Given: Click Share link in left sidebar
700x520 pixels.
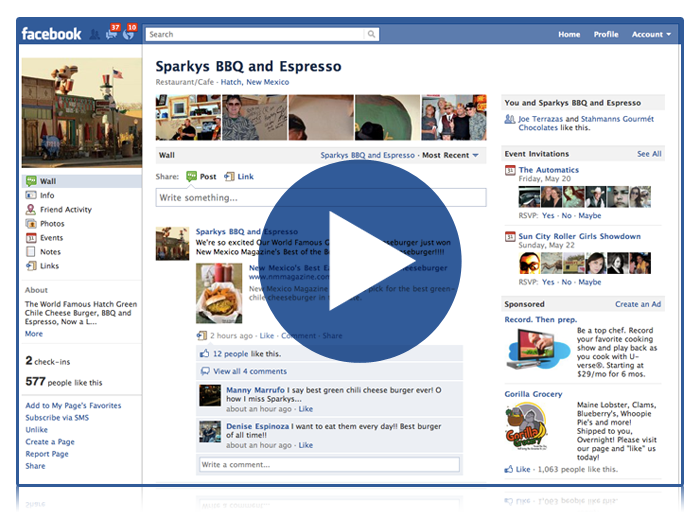Looking at the screenshot, I should (35, 466).
